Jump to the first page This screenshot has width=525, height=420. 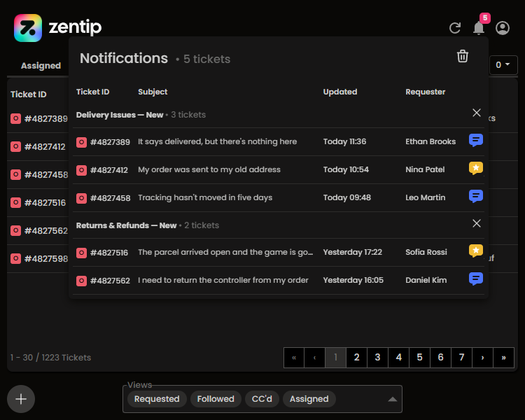click(293, 358)
